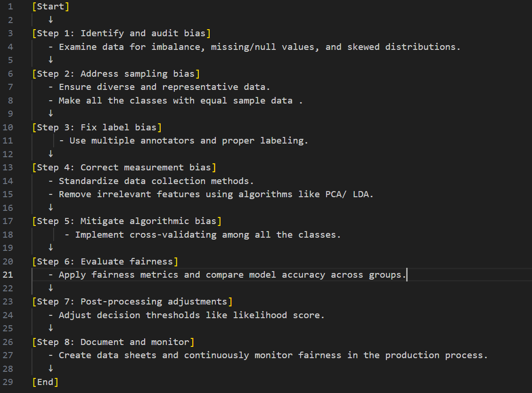Click the 'Step 2: Address sampling bias' heading
This screenshot has width=532, height=393.
click(x=116, y=74)
